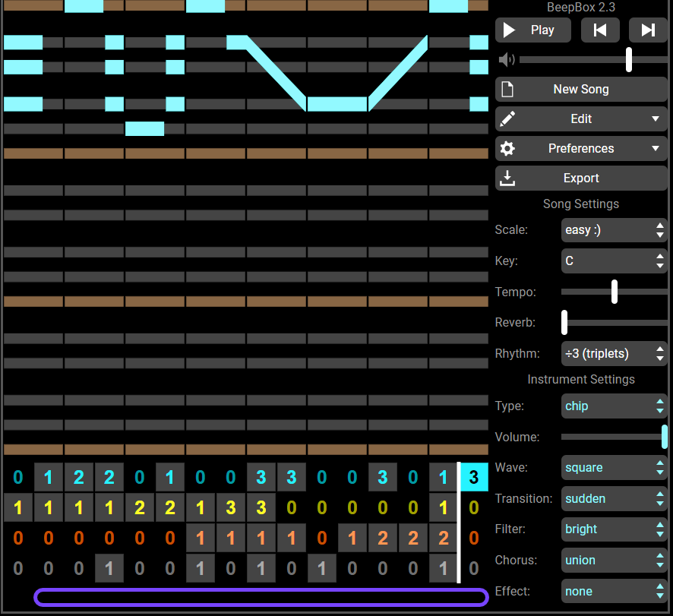The height and width of the screenshot is (616, 673).
Task: Click the instrument Volume slider handle
Action: pos(665,437)
